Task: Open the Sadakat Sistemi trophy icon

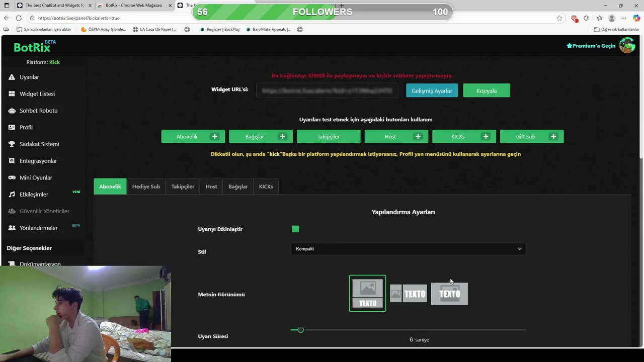Action: tap(12, 144)
